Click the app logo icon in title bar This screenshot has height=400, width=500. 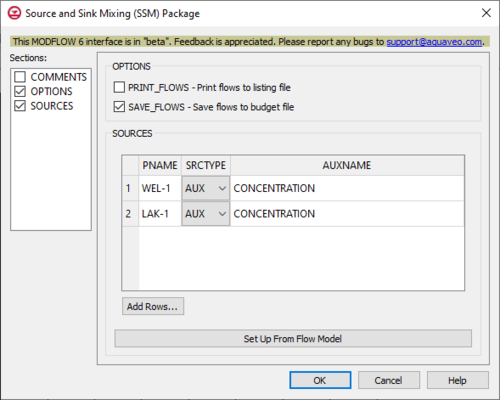click(x=14, y=13)
